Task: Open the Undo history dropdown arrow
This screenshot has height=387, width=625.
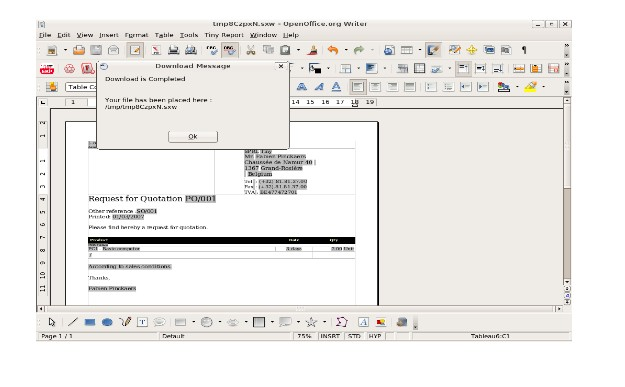Action: tap(346, 50)
